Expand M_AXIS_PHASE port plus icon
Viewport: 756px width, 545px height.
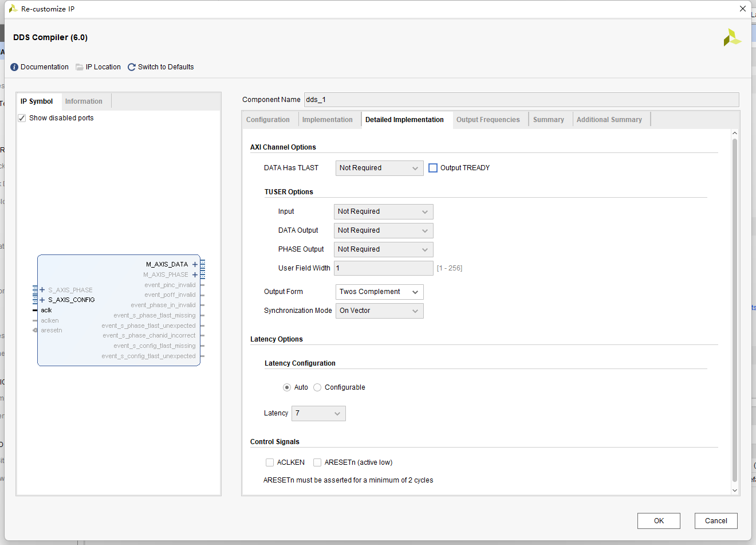pos(195,275)
